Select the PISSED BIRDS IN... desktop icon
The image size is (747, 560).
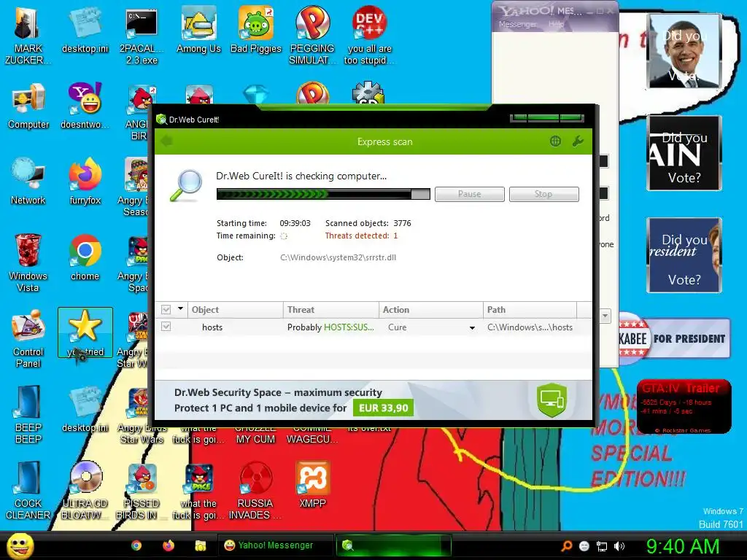pos(142,491)
